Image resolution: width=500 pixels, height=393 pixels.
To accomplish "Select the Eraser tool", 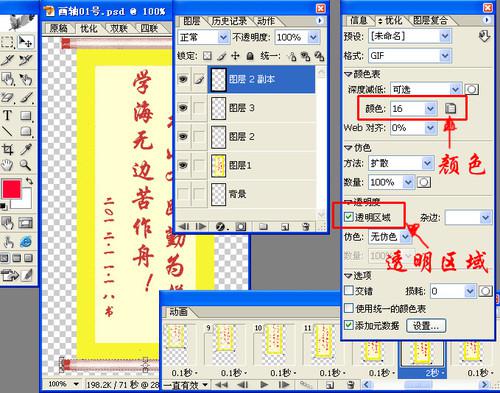I will (7, 98).
